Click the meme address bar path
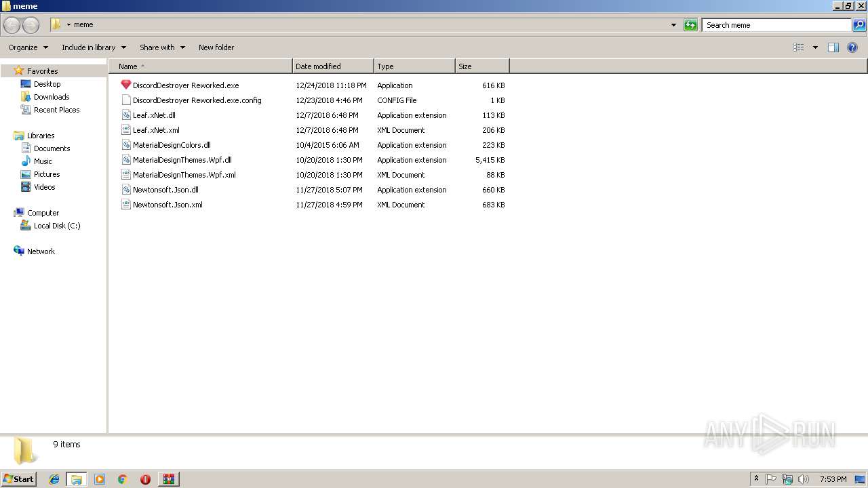The height and width of the screenshot is (488, 868). coord(83,25)
